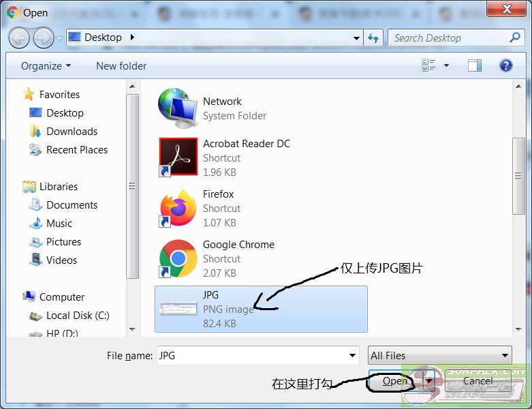Viewport: 532px width, 409px height.
Task: Click the New folder button
Action: [121, 66]
